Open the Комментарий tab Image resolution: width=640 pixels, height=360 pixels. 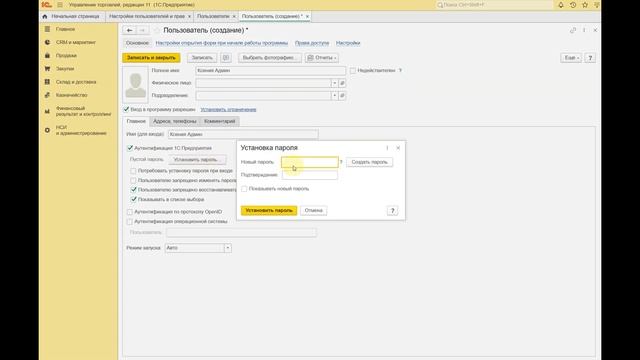pyautogui.click(x=220, y=121)
